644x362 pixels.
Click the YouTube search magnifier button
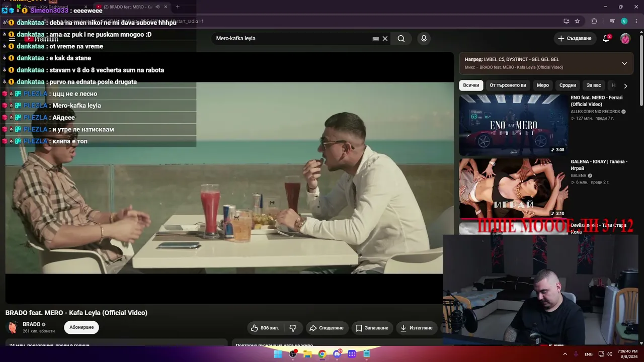(x=401, y=39)
